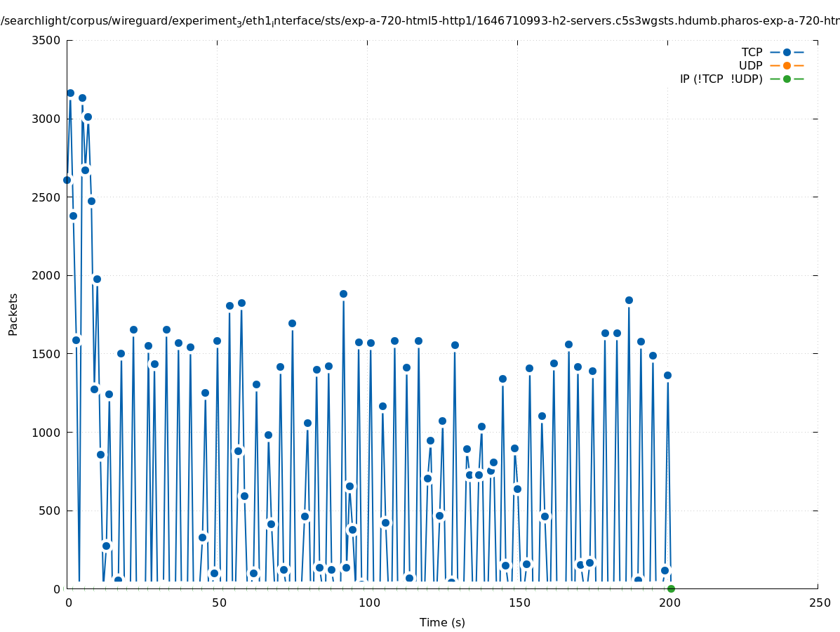
Task: Click the last TCP peak near 1360 packets
Action: coord(667,375)
